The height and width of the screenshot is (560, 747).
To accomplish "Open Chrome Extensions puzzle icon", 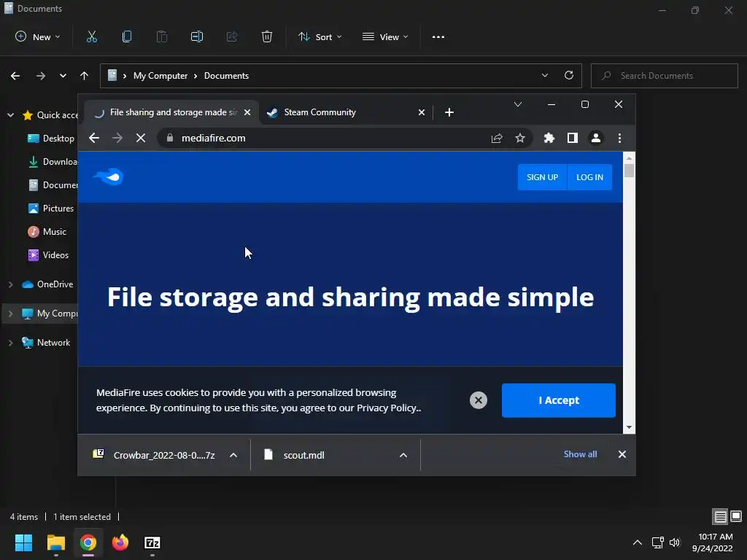I will (x=549, y=138).
